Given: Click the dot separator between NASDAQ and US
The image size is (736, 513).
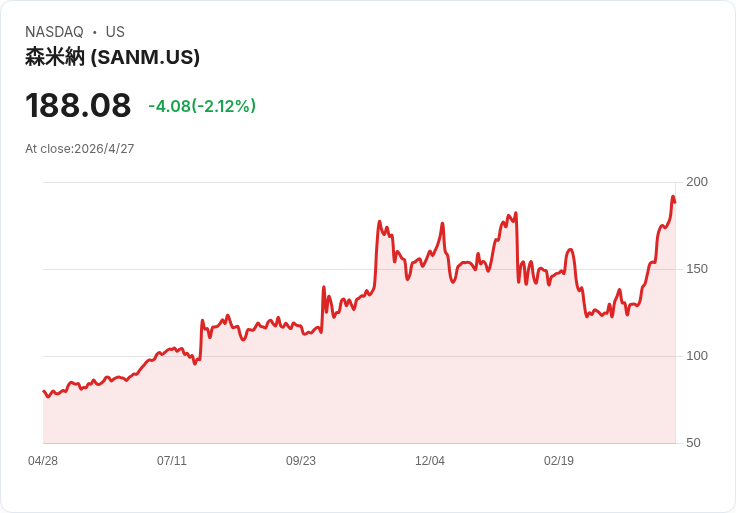Looking at the screenshot, I should (x=94, y=32).
